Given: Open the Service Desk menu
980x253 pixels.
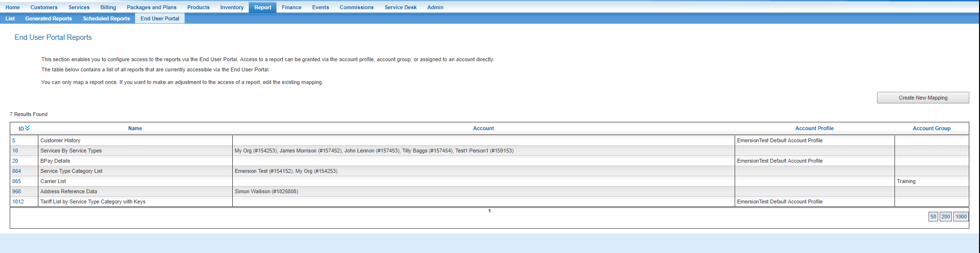Looking at the screenshot, I should click(400, 7).
